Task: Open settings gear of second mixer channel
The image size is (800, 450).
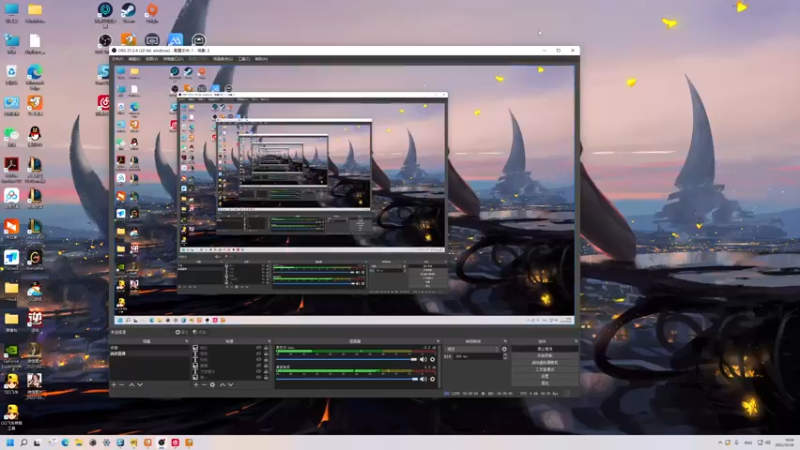Action: click(433, 379)
